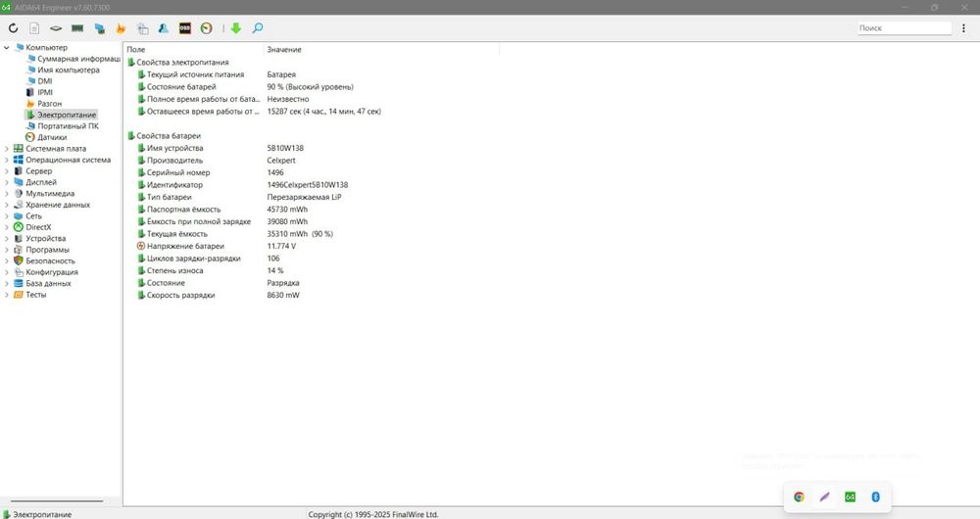980x519 pixels.
Task: Select the Свойства батареи group row
Action: pos(165,135)
